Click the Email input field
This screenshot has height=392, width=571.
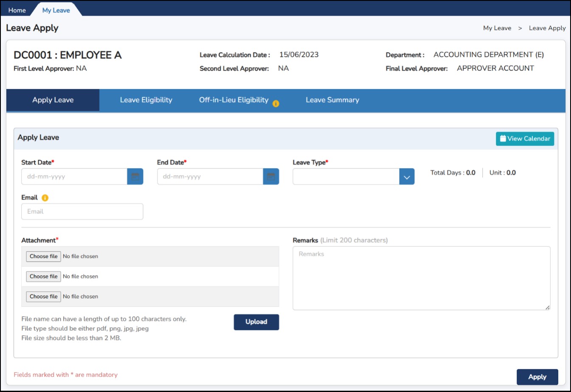click(x=82, y=212)
